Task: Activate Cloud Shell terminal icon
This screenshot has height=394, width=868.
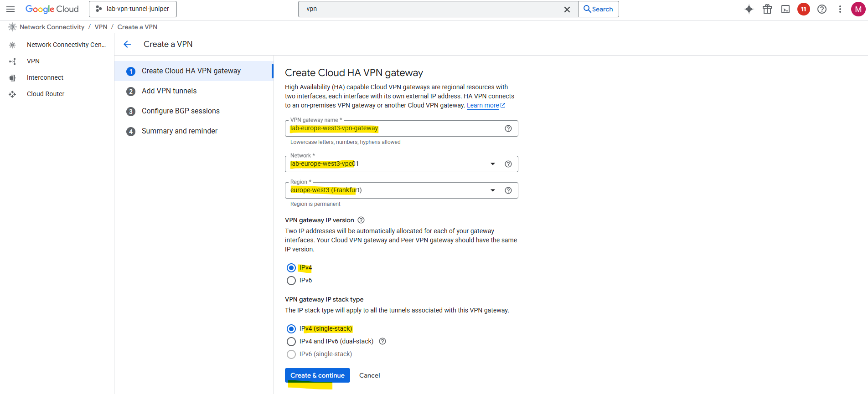Action: click(785, 9)
